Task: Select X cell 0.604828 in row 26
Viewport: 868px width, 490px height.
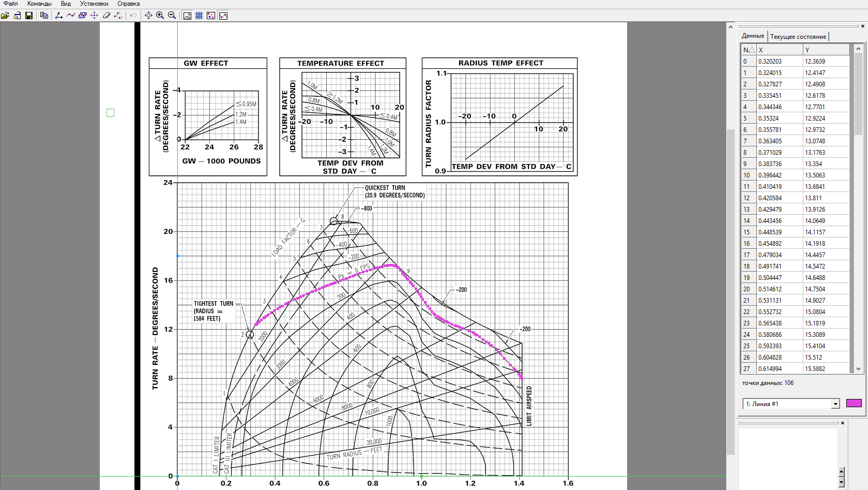Action: tap(780, 357)
